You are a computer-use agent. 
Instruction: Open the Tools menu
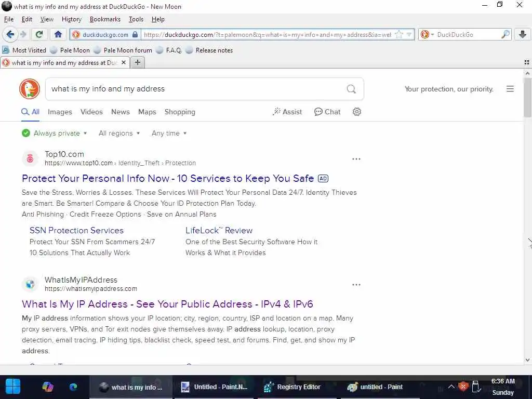point(136,19)
